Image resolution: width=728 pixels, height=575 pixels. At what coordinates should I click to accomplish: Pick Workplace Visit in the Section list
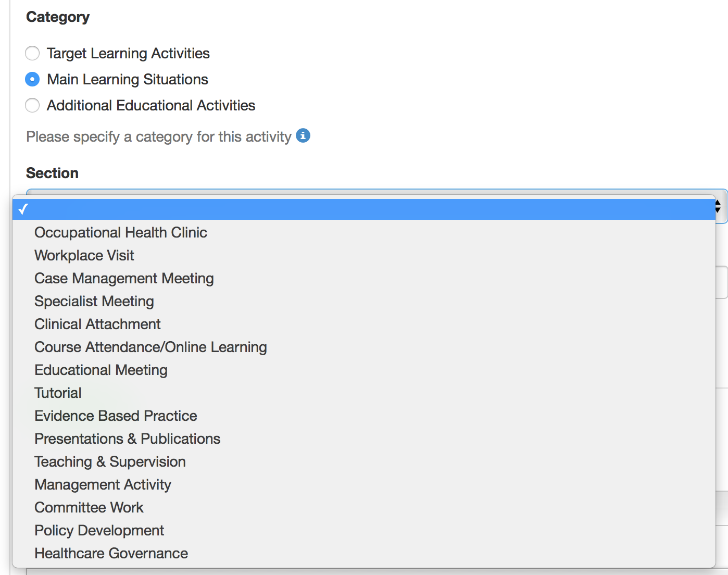pos(364,255)
